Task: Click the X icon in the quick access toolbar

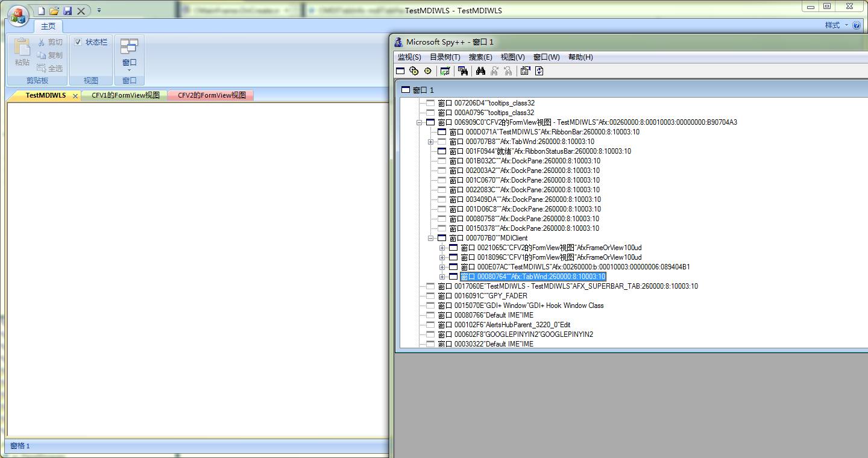Action: tap(81, 11)
